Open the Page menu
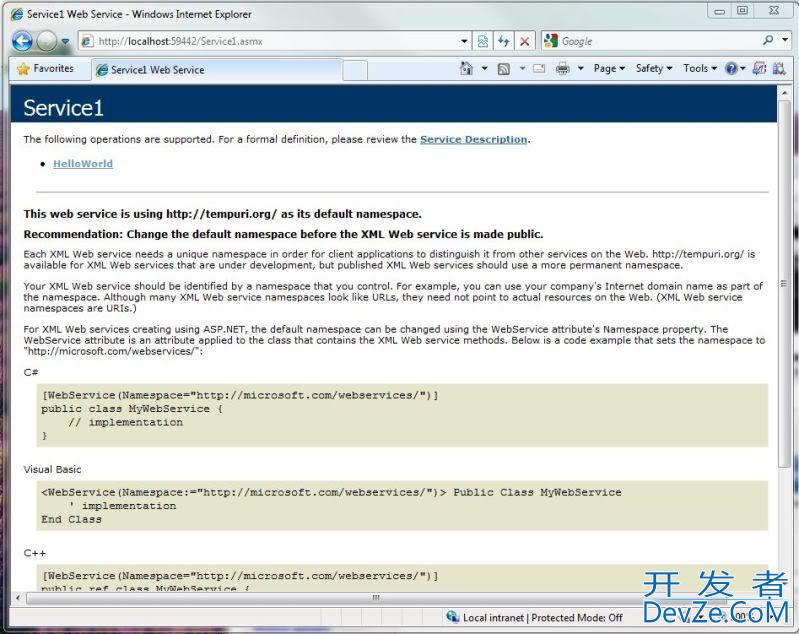Viewport: 799px width, 634px height. pos(609,68)
